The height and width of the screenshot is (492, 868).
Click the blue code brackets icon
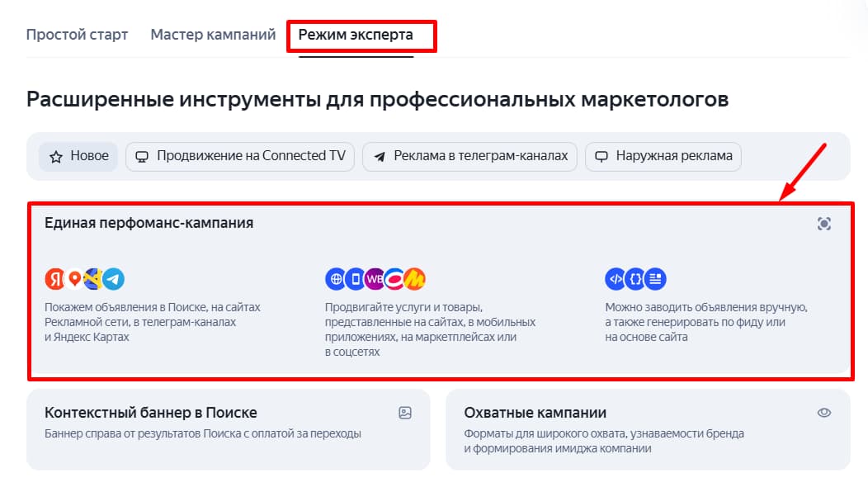coord(616,279)
